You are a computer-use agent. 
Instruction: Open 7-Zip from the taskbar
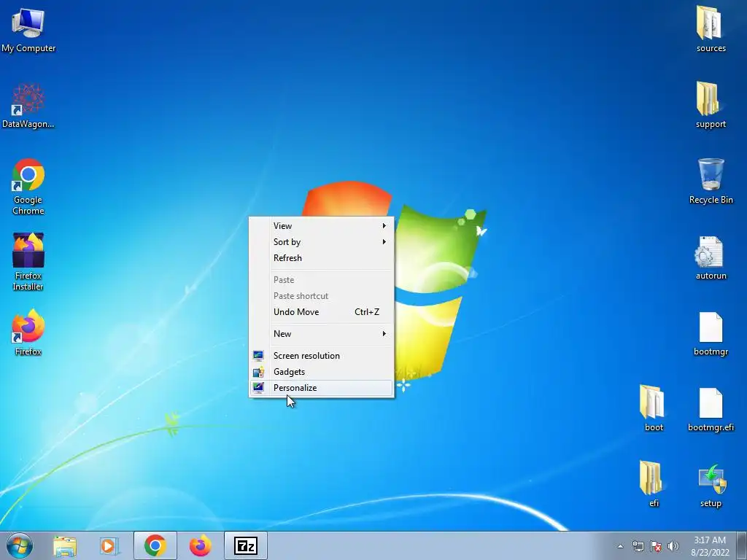(246, 545)
